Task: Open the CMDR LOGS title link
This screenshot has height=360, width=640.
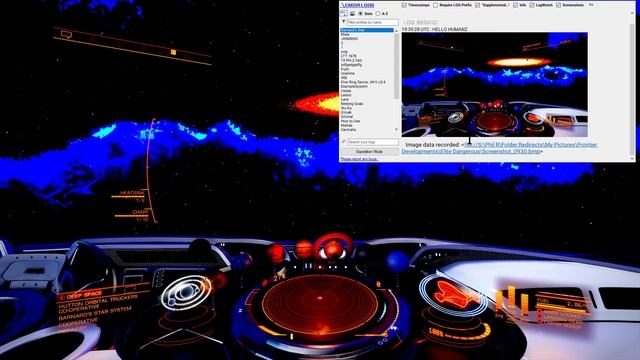Action: coord(358,5)
